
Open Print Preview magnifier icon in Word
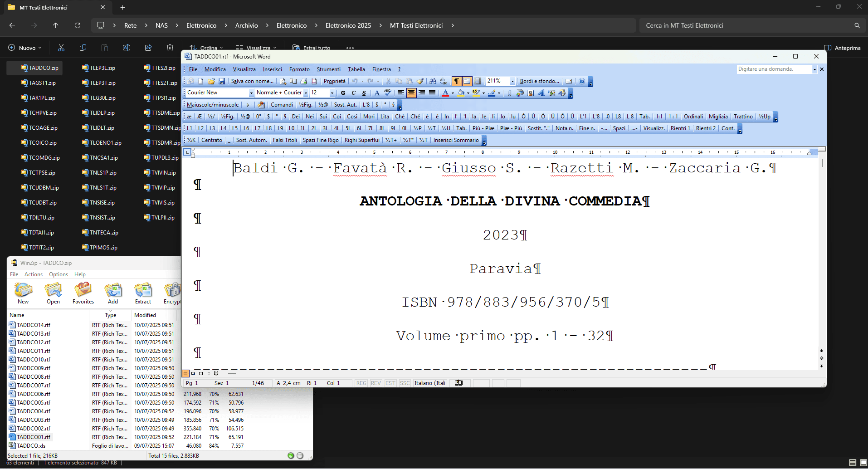coord(283,81)
